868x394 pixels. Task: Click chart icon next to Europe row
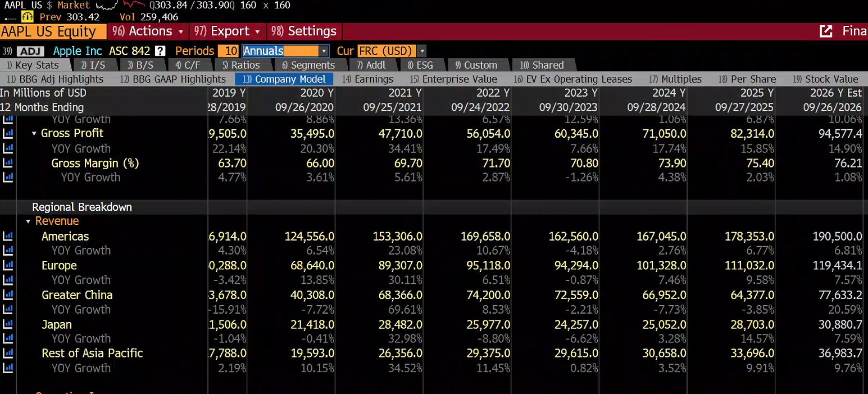8,265
